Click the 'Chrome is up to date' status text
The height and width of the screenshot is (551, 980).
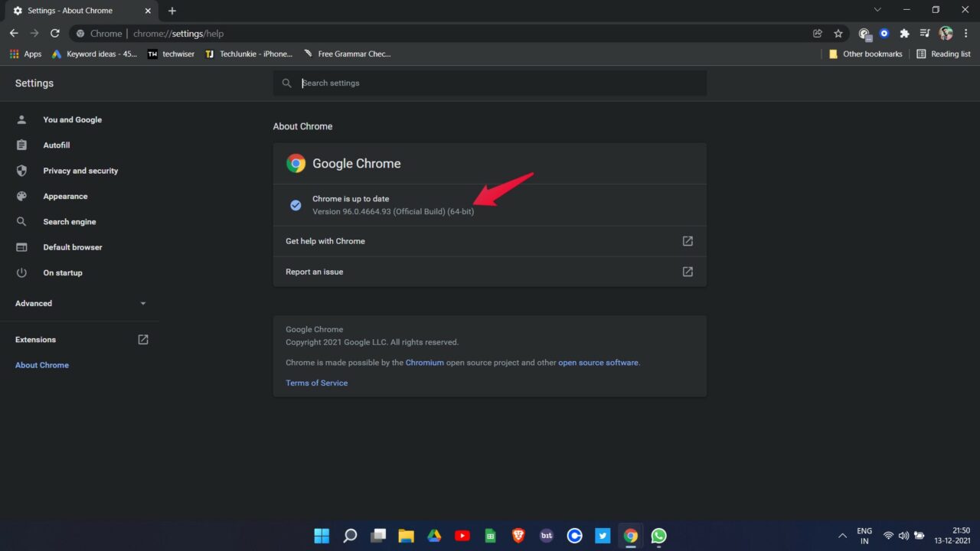click(351, 199)
